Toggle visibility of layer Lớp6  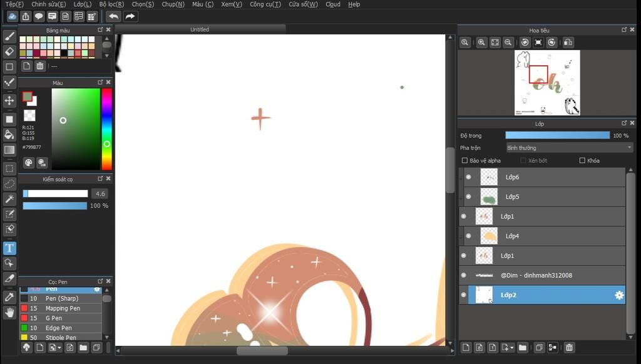coord(468,177)
